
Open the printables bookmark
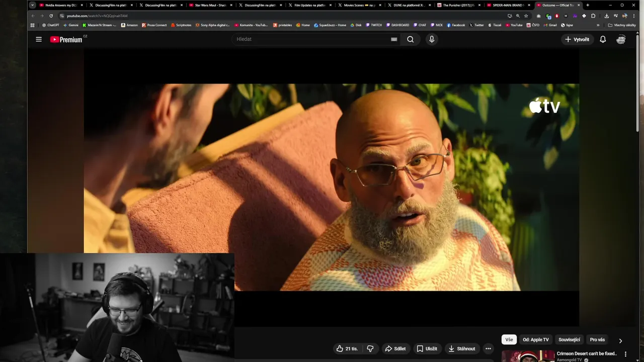point(282,25)
